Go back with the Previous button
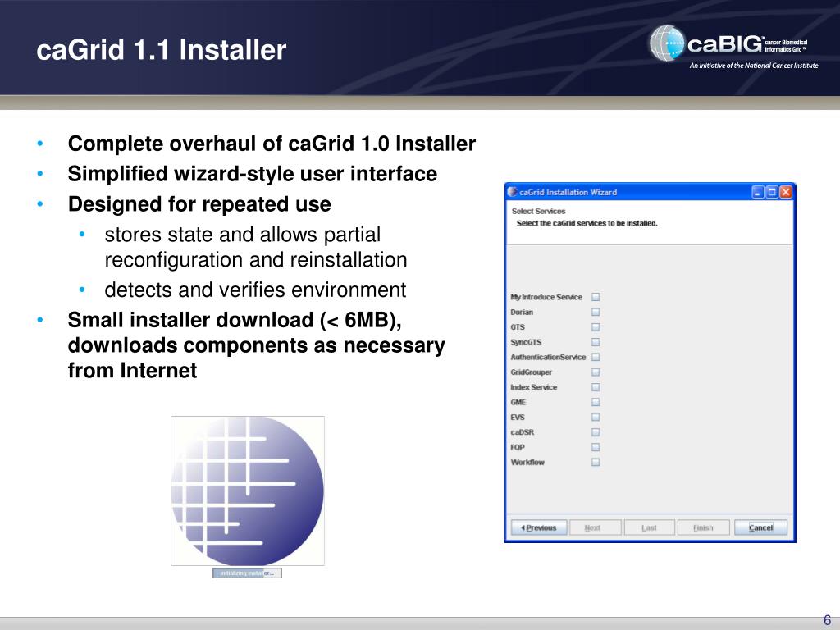The width and height of the screenshot is (840, 630). 538,527
